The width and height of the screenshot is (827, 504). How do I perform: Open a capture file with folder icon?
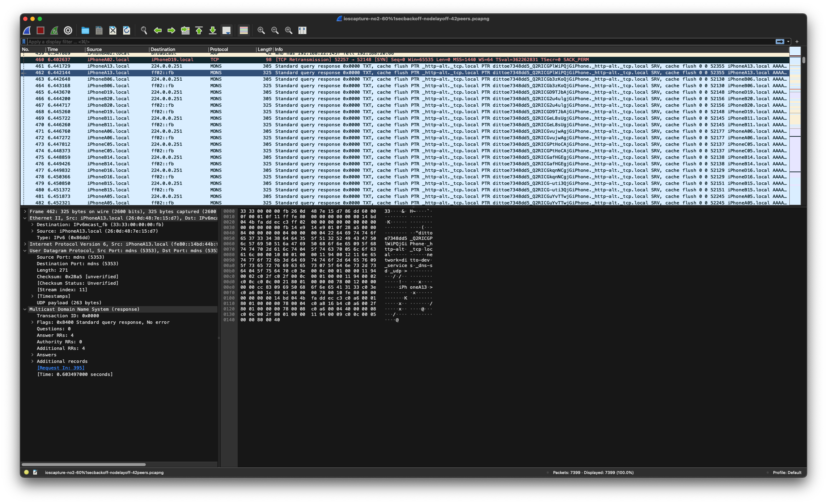coord(85,30)
